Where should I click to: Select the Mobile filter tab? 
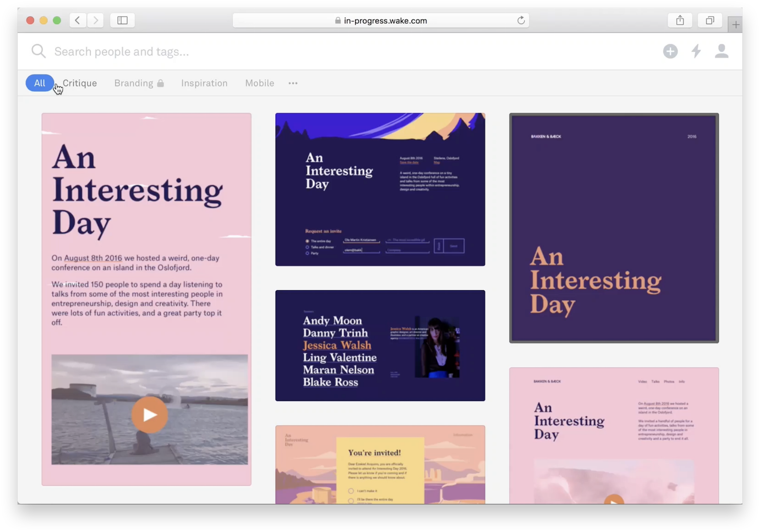260,83
